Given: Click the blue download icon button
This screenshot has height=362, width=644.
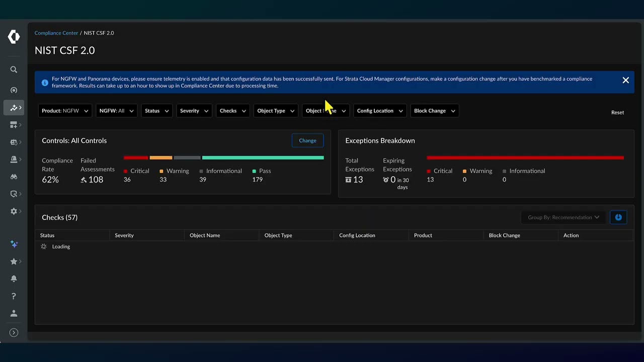Looking at the screenshot, I should (618, 217).
